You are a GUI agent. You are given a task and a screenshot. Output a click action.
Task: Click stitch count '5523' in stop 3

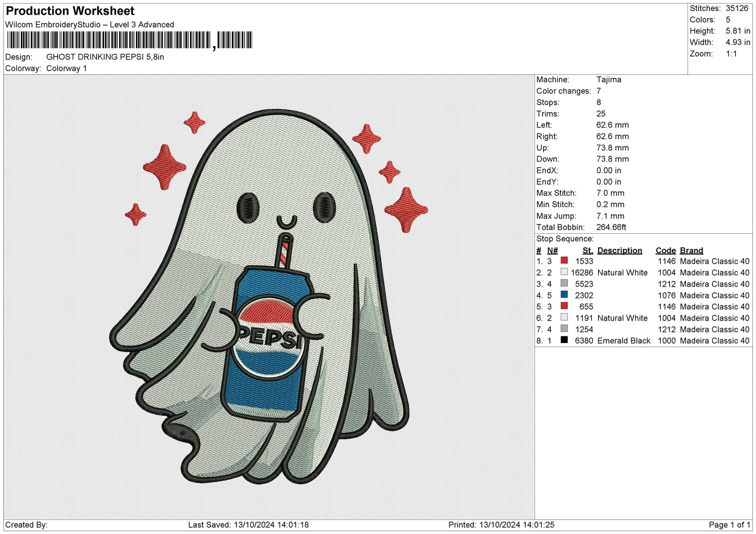pos(584,284)
